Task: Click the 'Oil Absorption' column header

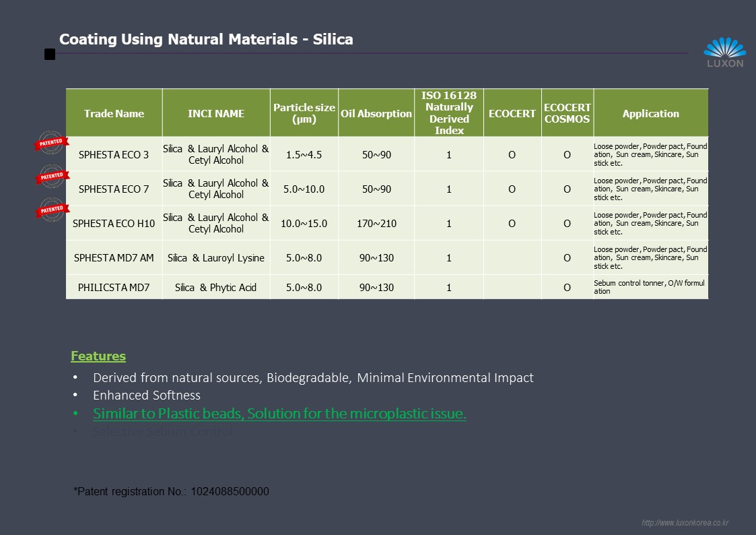Action: pos(376,113)
